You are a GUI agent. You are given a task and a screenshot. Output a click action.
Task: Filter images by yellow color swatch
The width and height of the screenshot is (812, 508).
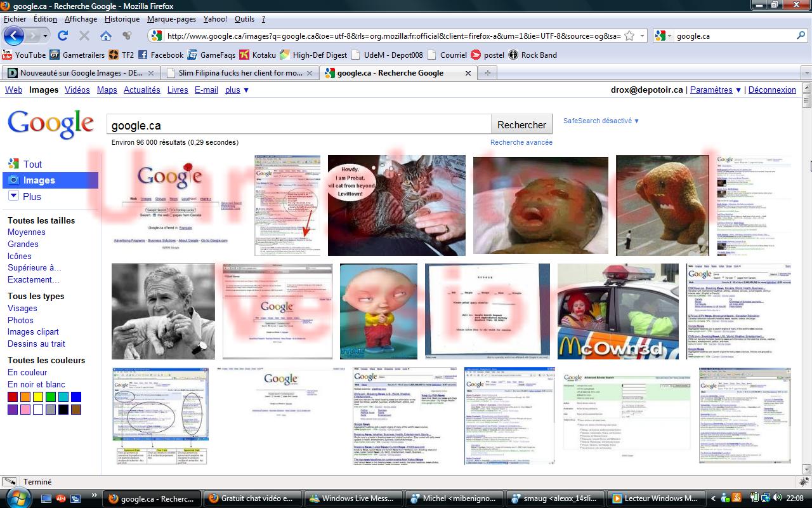38,397
